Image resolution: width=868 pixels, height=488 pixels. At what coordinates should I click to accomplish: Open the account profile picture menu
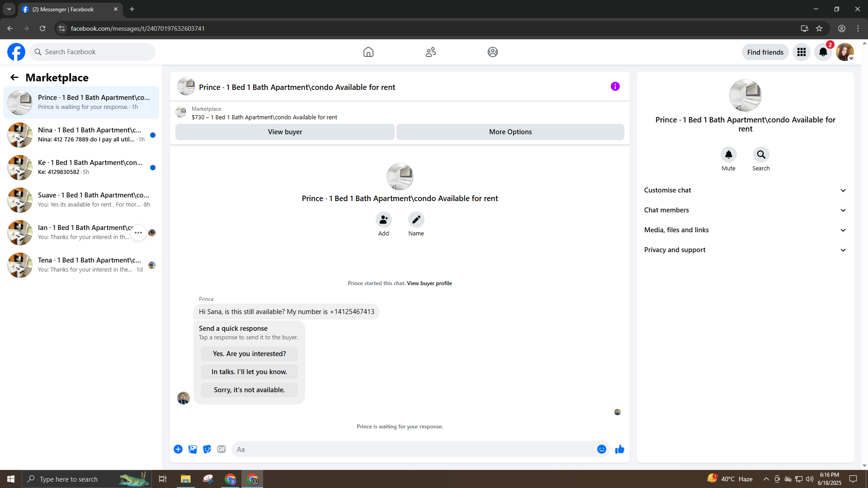[x=844, y=52]
